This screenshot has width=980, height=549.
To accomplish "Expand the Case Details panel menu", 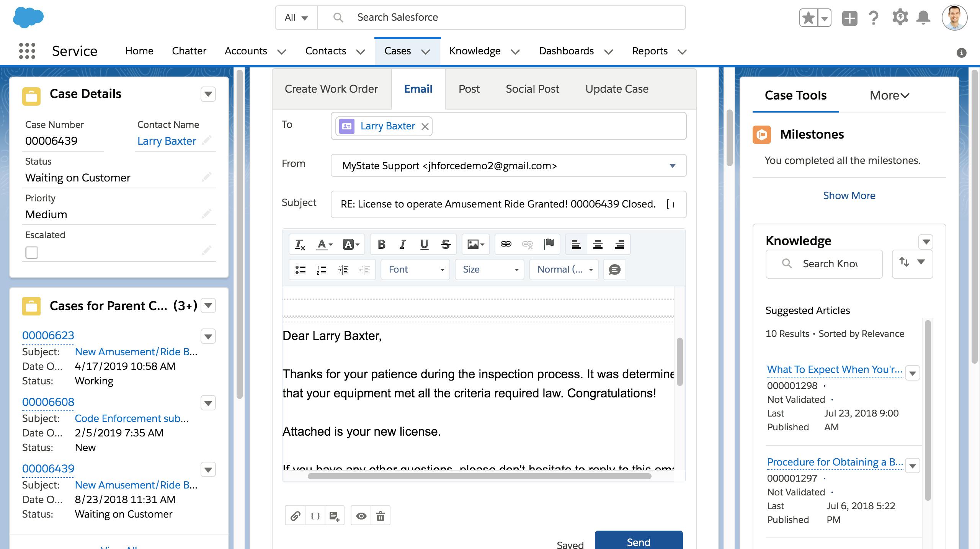I will pos(208,94).
